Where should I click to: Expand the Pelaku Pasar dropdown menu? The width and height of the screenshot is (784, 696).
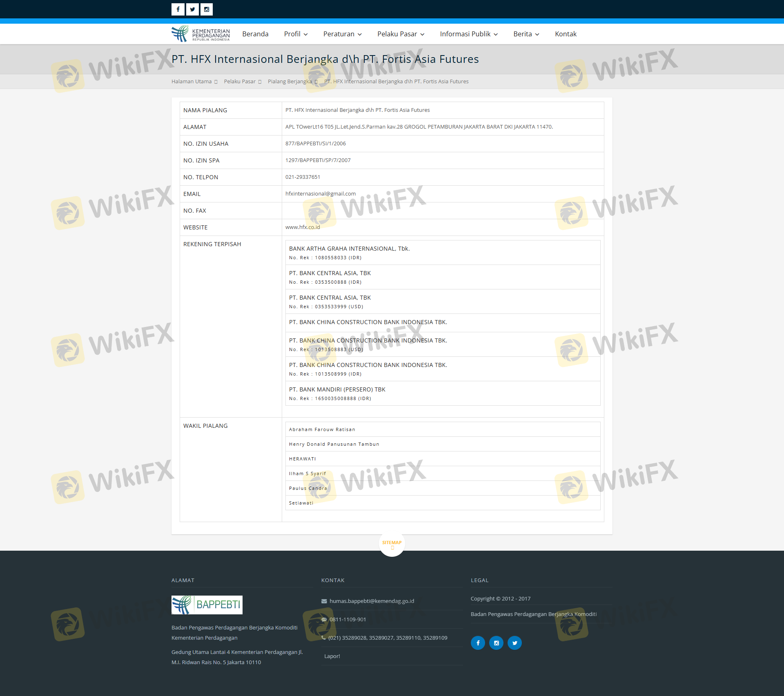click(401, 34)
